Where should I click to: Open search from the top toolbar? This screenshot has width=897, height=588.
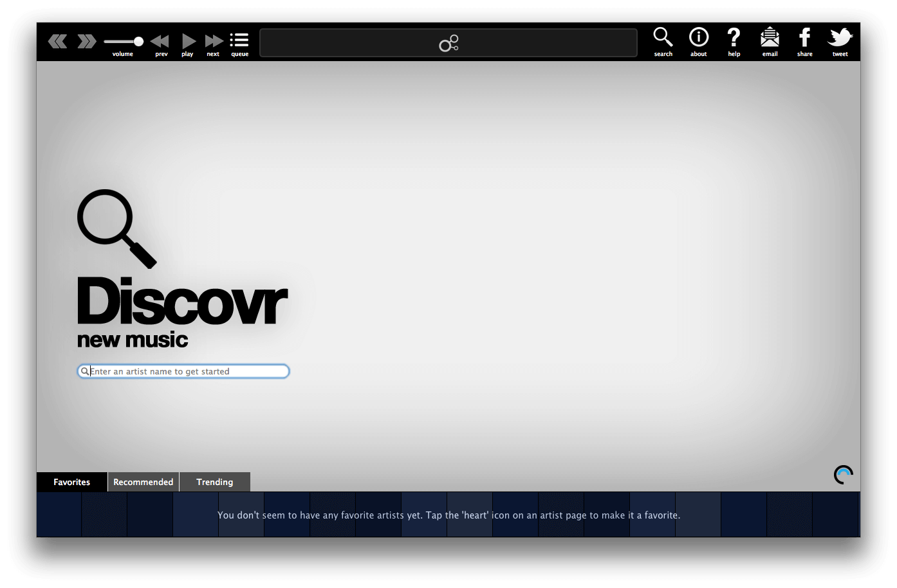(663, 42)
